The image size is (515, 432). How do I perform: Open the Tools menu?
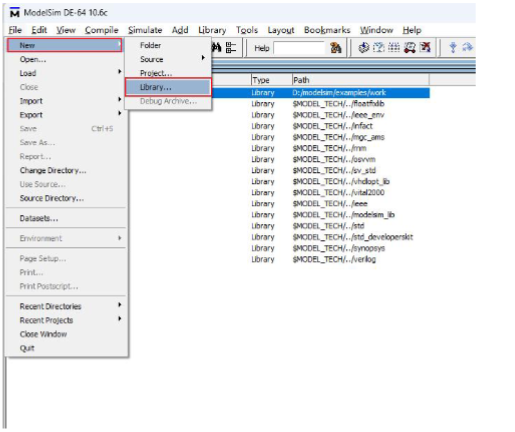pyautogui.click(x=247, y=30)
